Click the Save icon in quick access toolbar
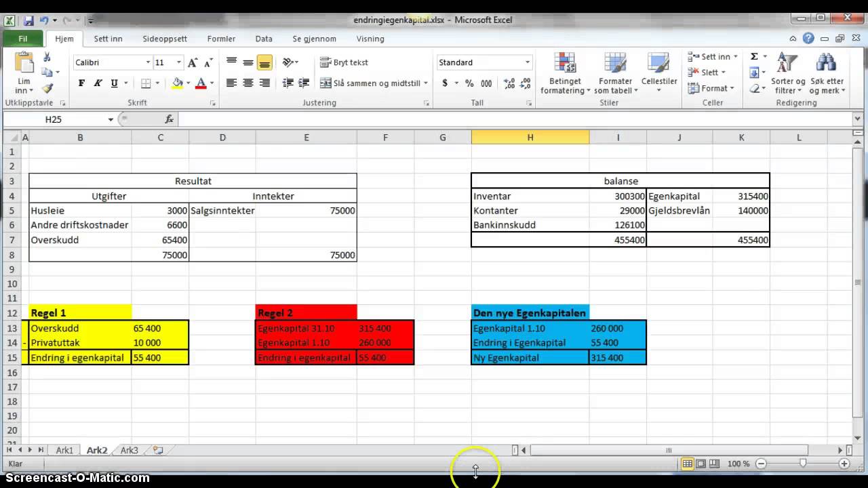The width and height of the screenshot is (868, 488). tap(27, 20)
